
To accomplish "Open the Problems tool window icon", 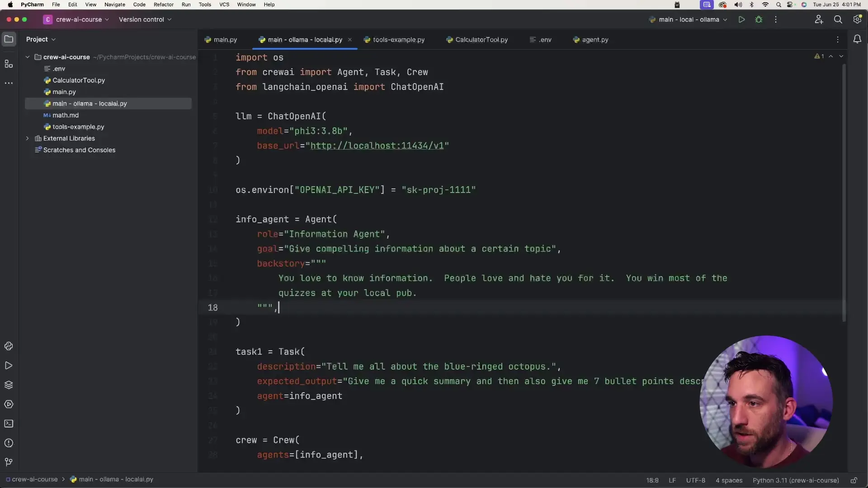I will (x=9, y=443).
